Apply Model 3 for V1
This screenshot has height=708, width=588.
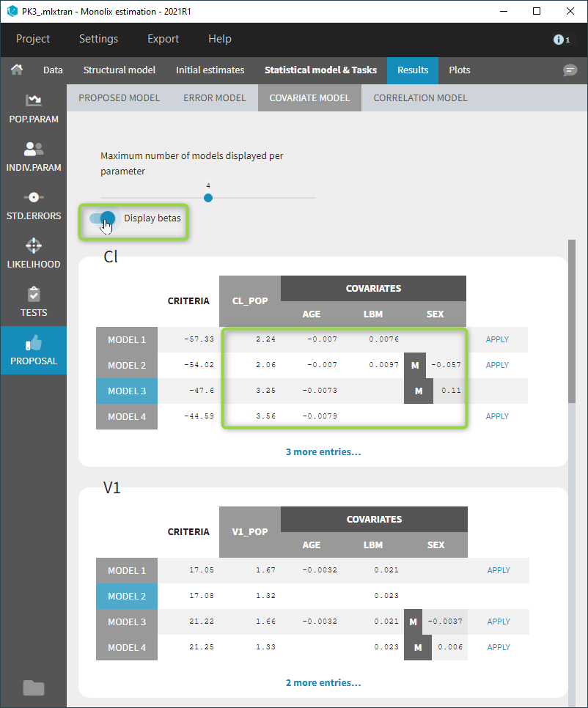499,622
